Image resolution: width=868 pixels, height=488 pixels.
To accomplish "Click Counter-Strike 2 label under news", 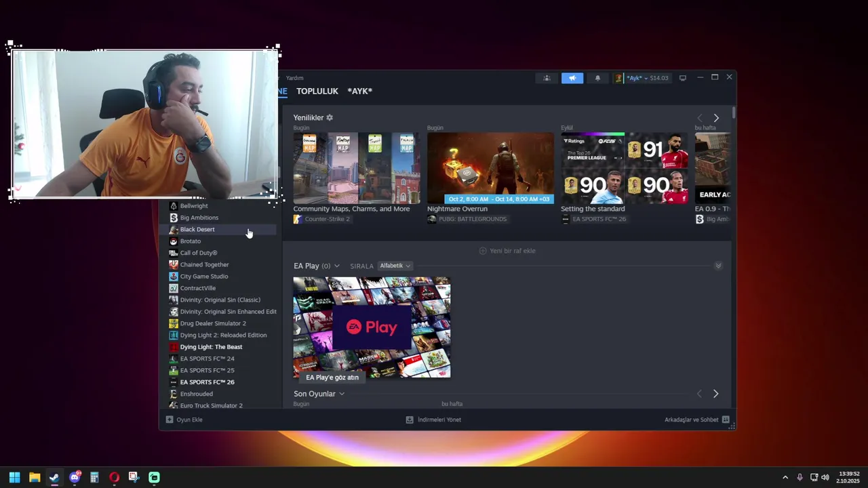I will tap(327, 219).
